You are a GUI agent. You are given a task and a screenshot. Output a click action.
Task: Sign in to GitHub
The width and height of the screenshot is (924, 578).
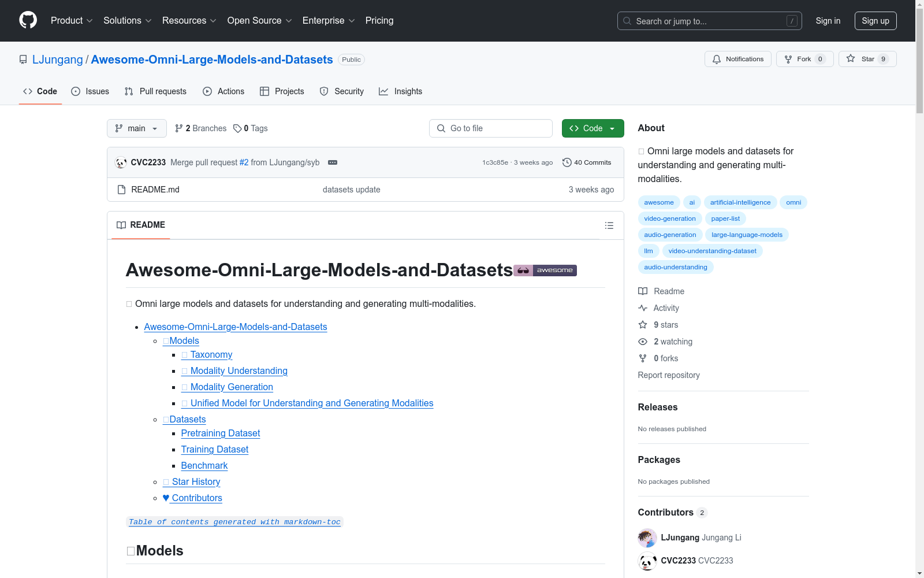828,21
